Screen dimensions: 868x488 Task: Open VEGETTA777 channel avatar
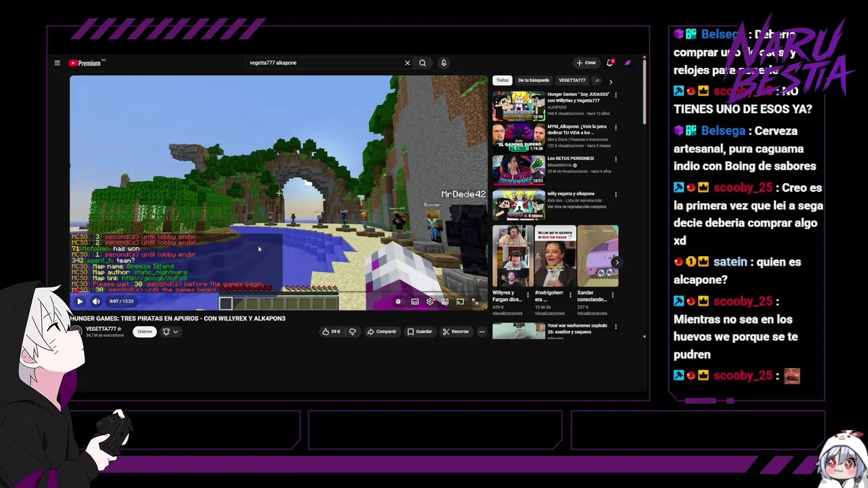coord(77,331)
